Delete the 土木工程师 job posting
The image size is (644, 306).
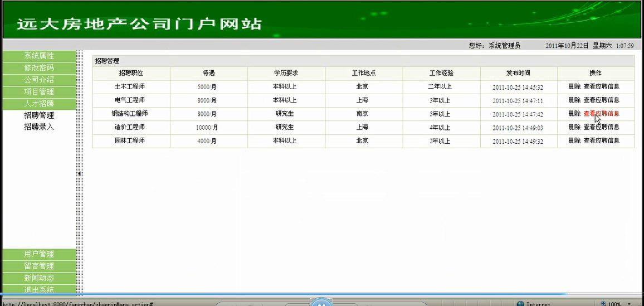(574, 86)
